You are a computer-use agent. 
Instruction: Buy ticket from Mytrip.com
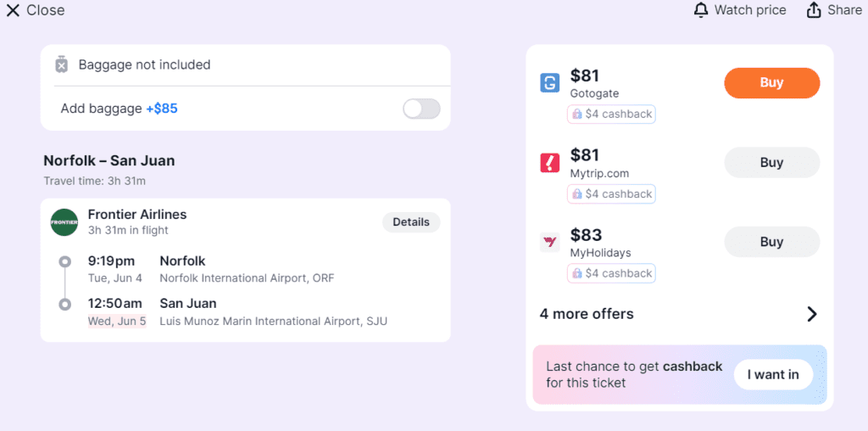click(x=771, y=162)
